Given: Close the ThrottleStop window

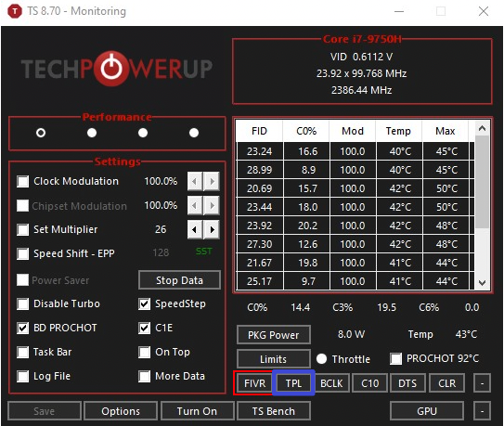Looking at the screenshot, I should 484,11.
